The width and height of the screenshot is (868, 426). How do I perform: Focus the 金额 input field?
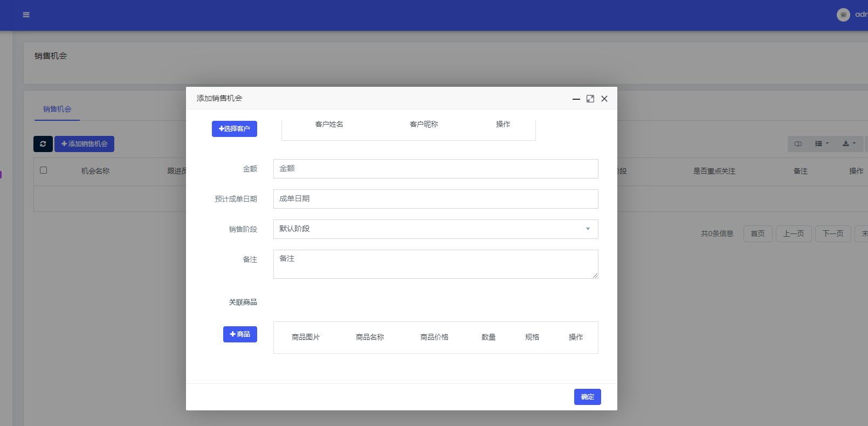tap(436, 169)
